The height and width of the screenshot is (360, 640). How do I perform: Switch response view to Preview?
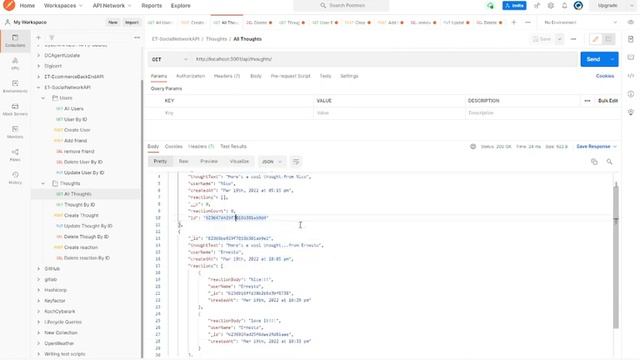(x=209, y=162)
